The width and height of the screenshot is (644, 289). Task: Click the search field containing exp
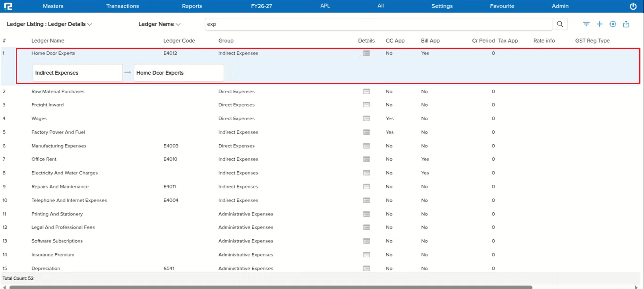pyautogui.click(x=378, y=24)
